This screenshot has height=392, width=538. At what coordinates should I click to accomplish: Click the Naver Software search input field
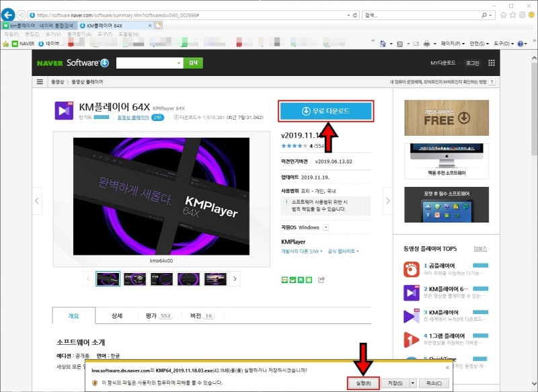146,63
